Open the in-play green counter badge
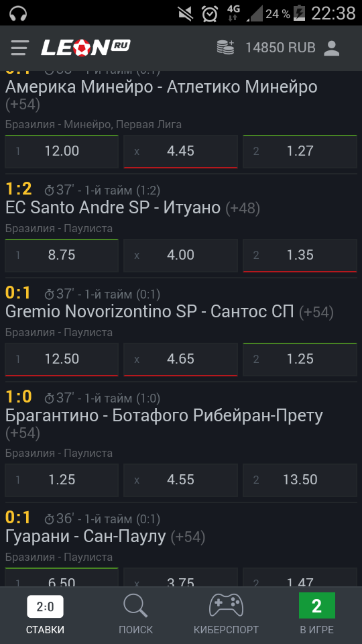This screenshot has width=362, height=644. (317, 606)
